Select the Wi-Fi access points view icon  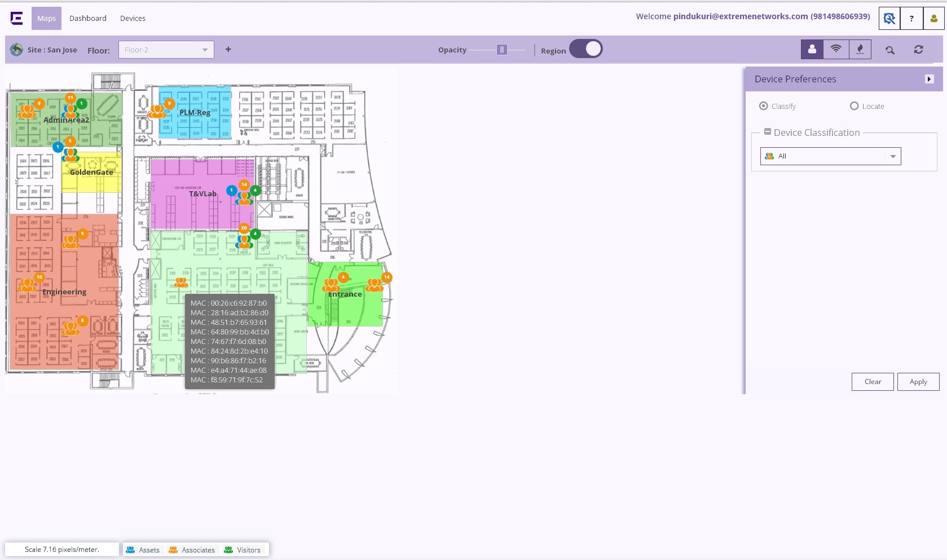[836, 50]
